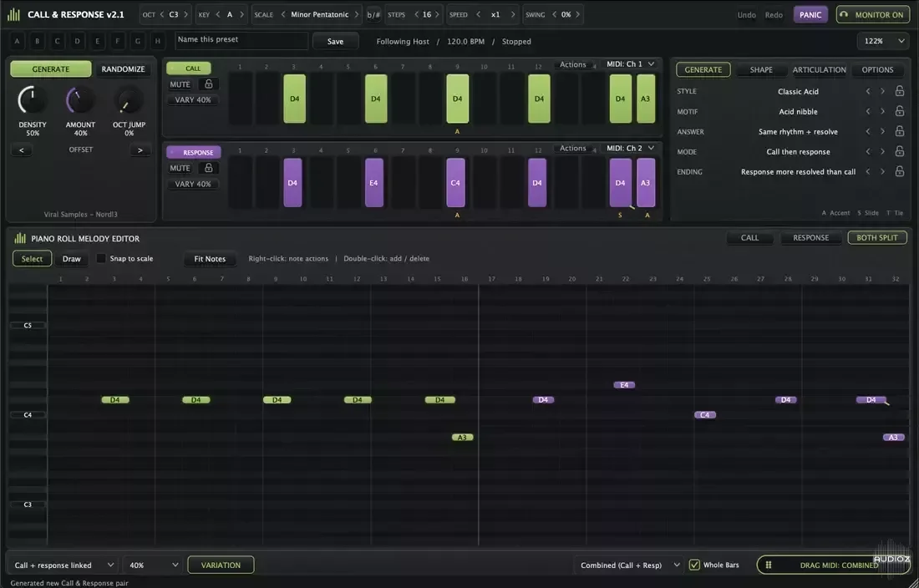919x588 pixels.
Task: Click previous MODE arrow
Action: 868,152
